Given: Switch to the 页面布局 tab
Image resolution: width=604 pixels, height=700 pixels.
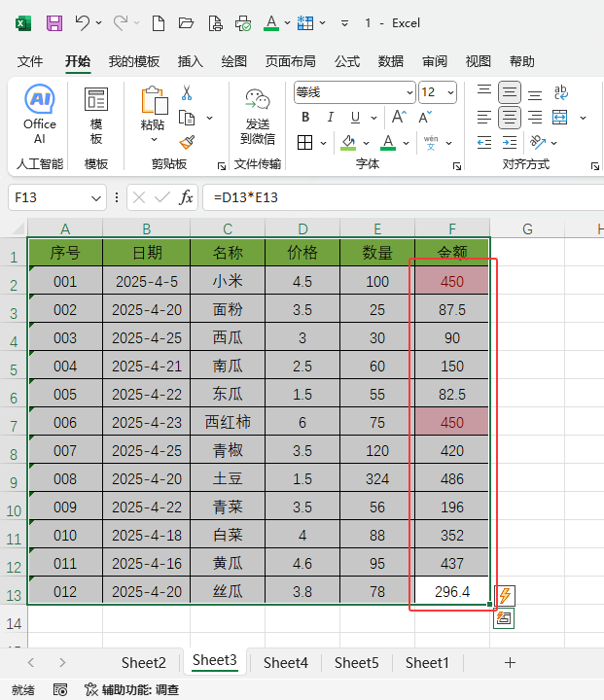Looking at the screenshot, I should pos(290,61).
